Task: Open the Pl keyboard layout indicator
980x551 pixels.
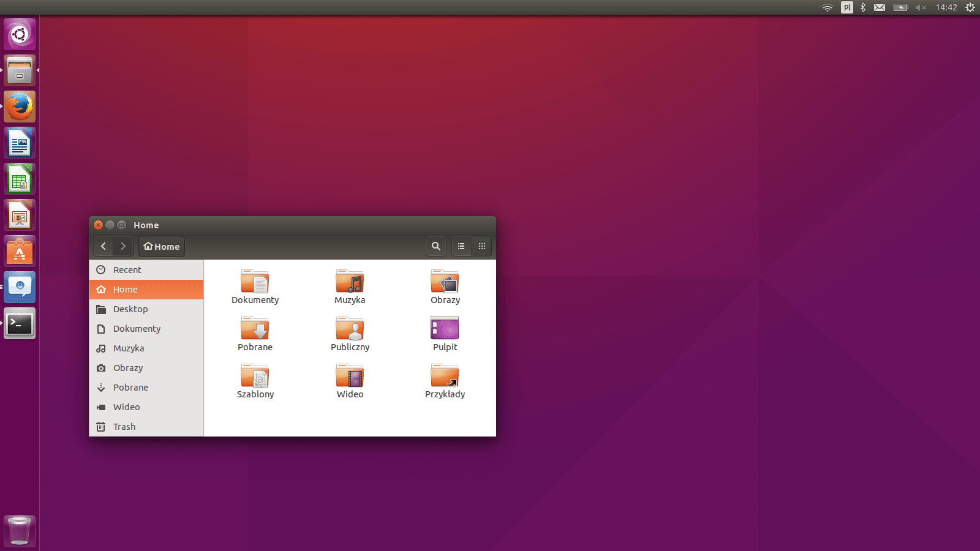Action: [847, 7]
